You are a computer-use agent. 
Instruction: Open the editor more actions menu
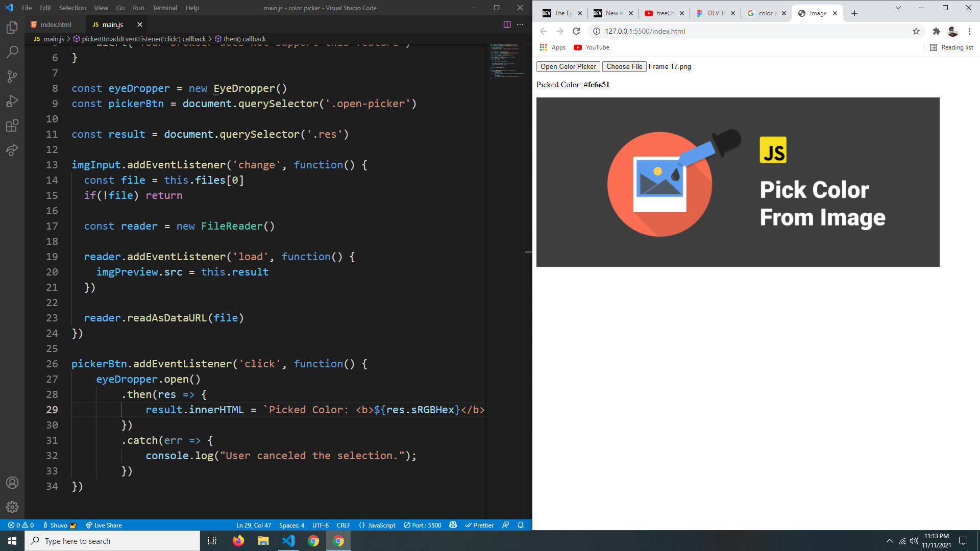[x=520, y=24]
